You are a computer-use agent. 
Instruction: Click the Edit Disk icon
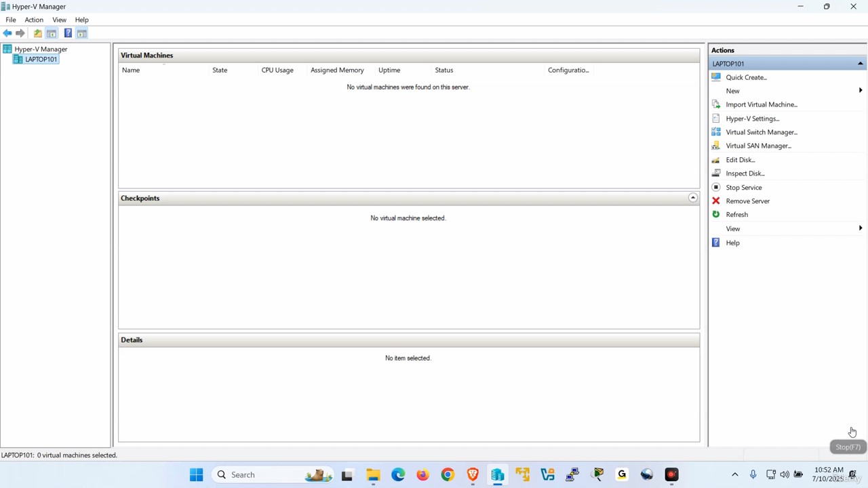tap(716, 160)
